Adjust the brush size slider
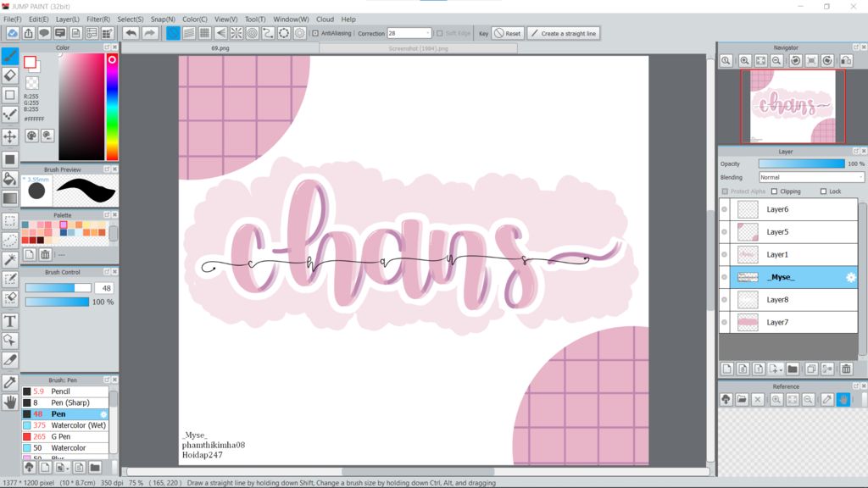 pyautogui.click(x=58, y=288)
